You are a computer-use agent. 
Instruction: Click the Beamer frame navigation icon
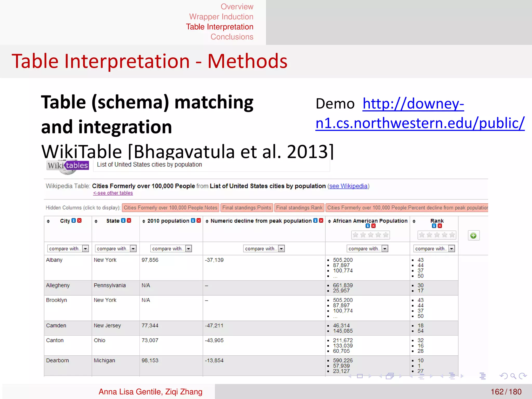(x=390, y=376)
